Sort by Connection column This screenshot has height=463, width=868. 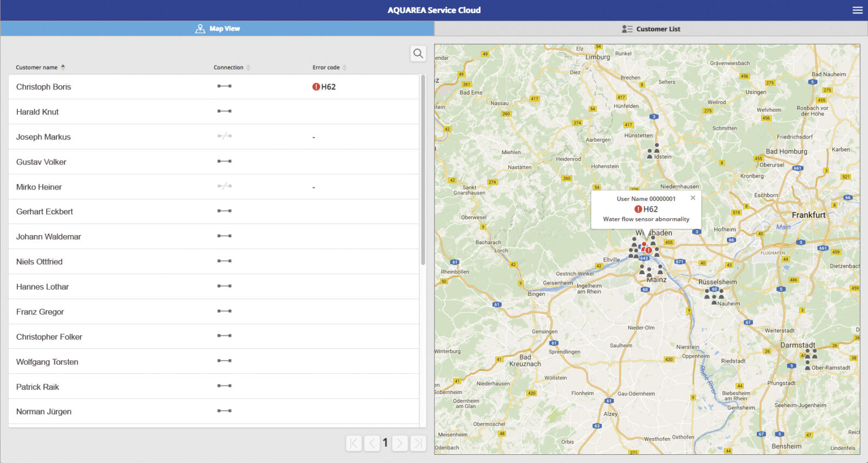coord(232,67)
